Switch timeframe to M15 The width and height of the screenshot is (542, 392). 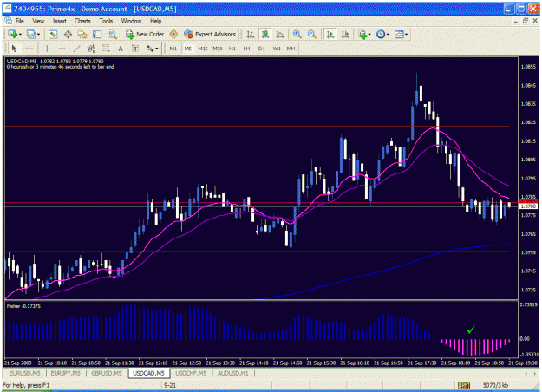[x=203, y=49]
